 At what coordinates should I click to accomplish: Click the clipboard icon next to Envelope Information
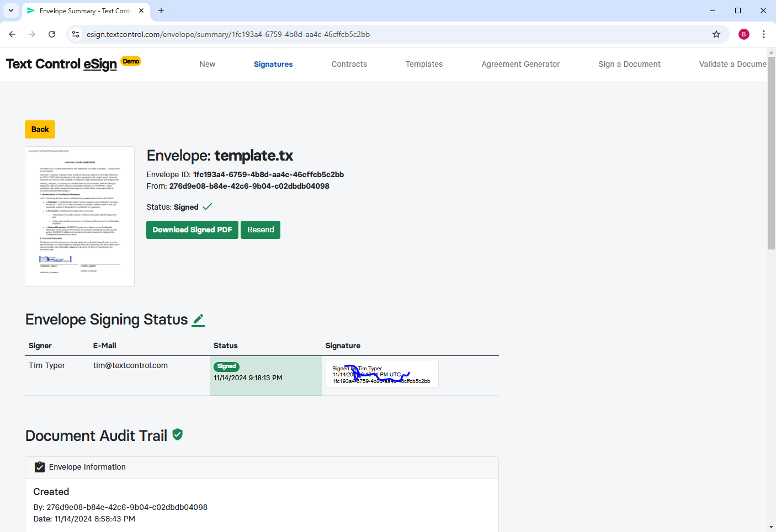(x=40, y=467)
